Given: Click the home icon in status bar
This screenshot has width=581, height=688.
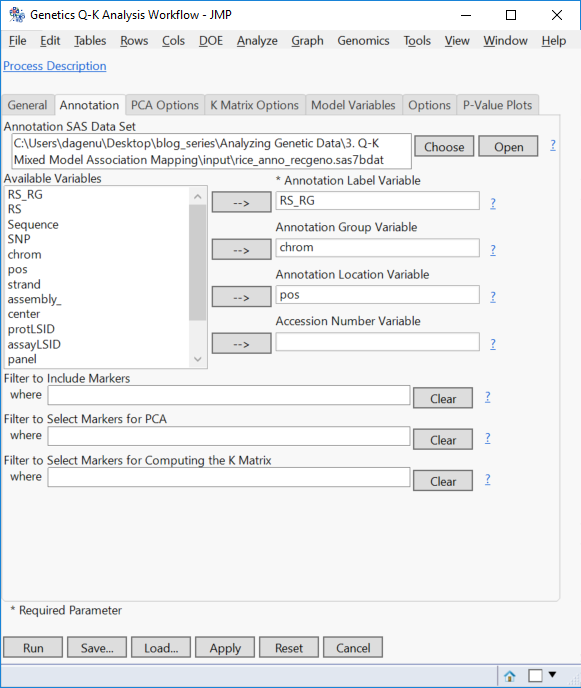Looking at the screenshot, I should coord(509,676).
